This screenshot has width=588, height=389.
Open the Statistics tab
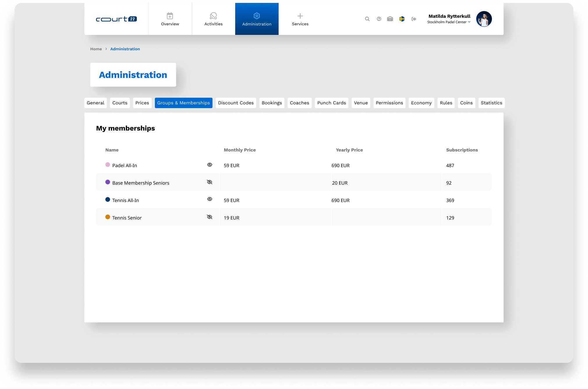(x=491, y=103)
